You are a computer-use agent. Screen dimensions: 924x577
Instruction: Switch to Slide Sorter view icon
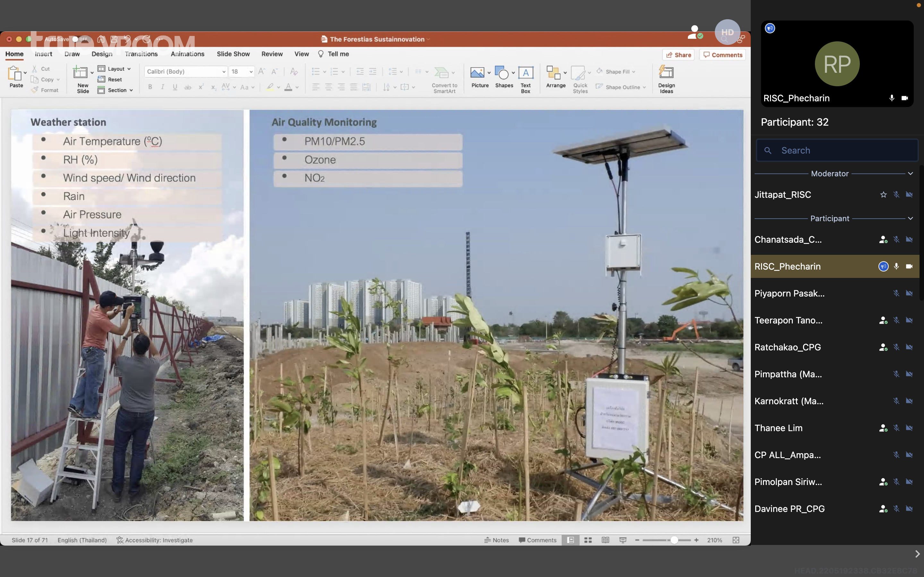click(x=588, y=540)
